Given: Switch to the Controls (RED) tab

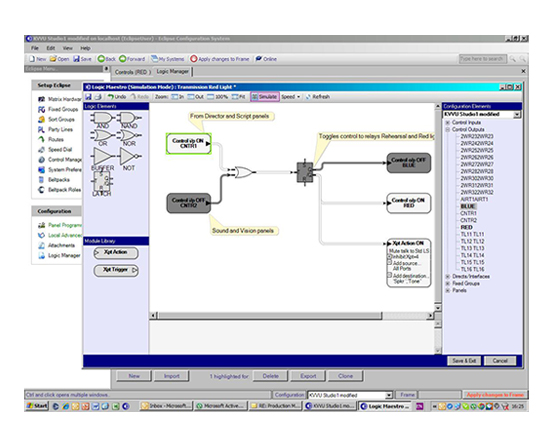Looking at the screenshot, I should [x=133, y=72].
